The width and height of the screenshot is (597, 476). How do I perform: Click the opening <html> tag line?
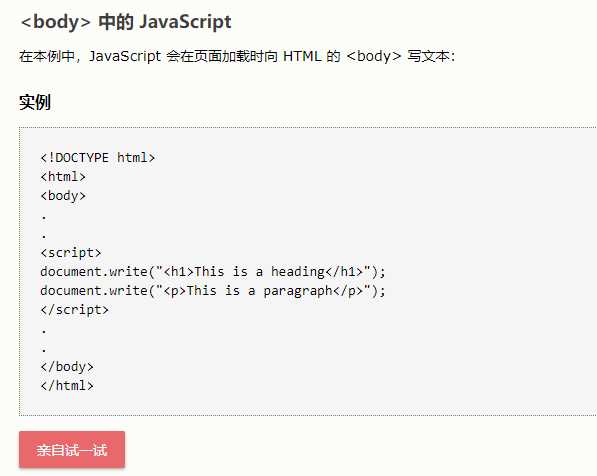click(x=63, y=176)
